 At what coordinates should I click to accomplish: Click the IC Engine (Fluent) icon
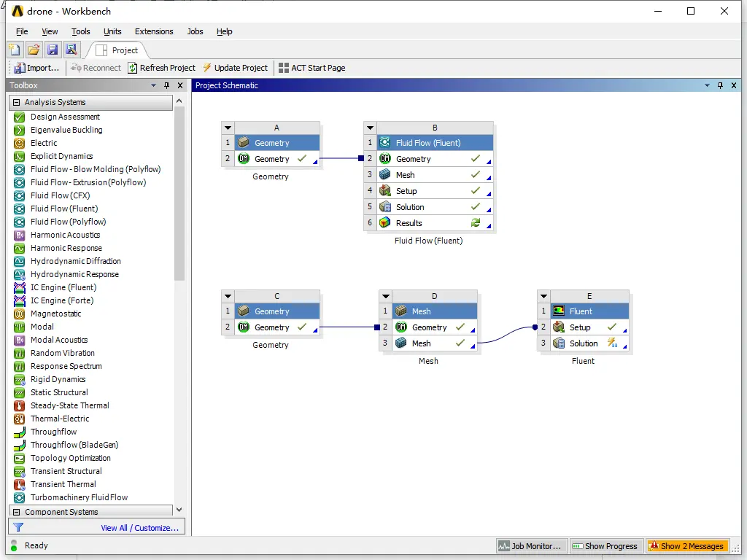(19, 287)
